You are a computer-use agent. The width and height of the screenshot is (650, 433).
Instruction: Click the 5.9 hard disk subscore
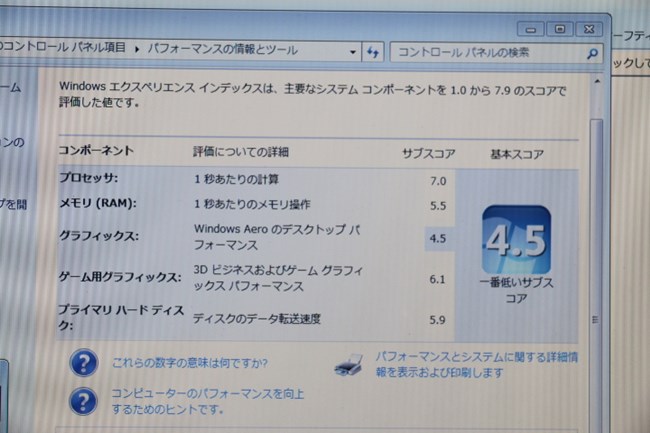coord(437,320)
